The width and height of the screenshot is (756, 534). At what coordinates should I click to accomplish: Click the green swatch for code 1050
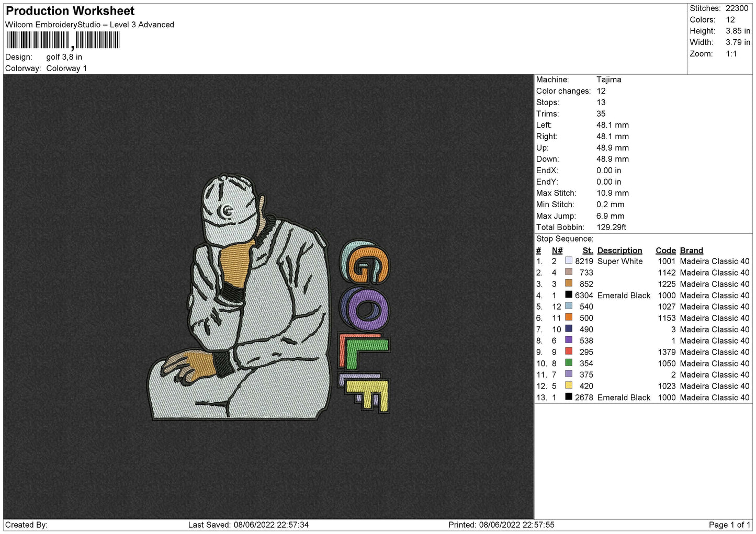(x=569, y=362)
